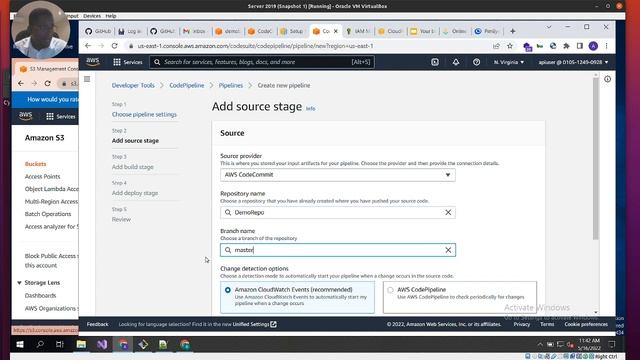Open Access Points in S3 sidebar
This screenshot has width=640, height=360.
(42, 176)
